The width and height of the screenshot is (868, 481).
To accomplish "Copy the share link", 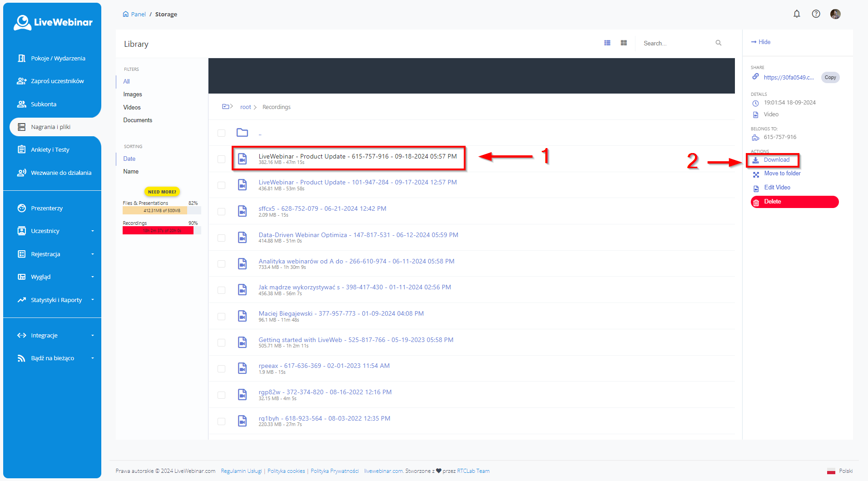I will pyautogui.click(x=830, y=78).
